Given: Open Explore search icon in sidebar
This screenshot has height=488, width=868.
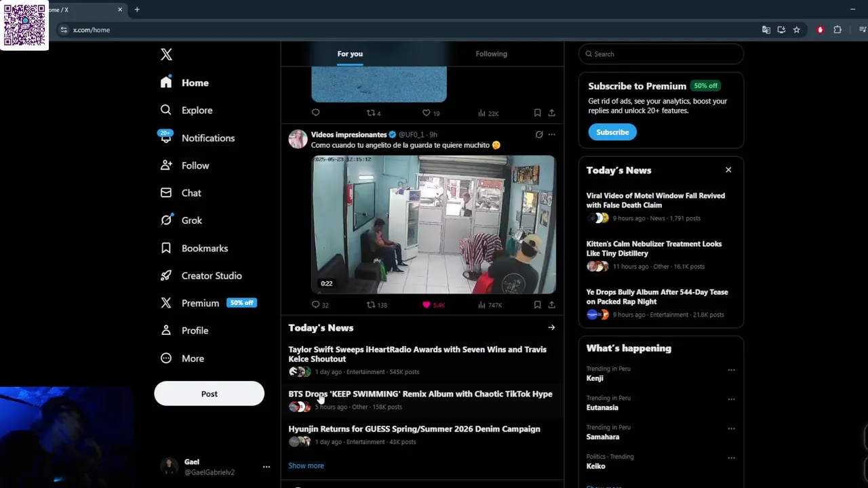Looking at the screenshot, I should [x=166, y=110].
